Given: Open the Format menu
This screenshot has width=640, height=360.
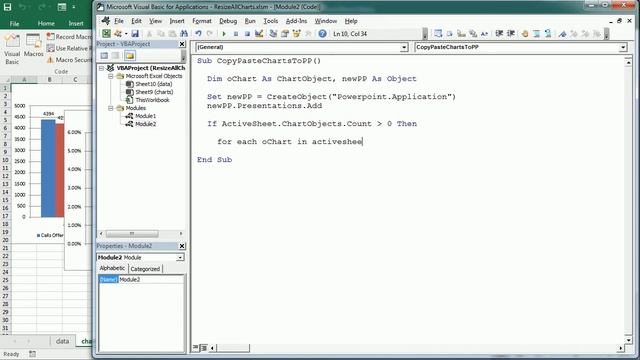Looking at the screenshot, I should [x=202, y=21].
